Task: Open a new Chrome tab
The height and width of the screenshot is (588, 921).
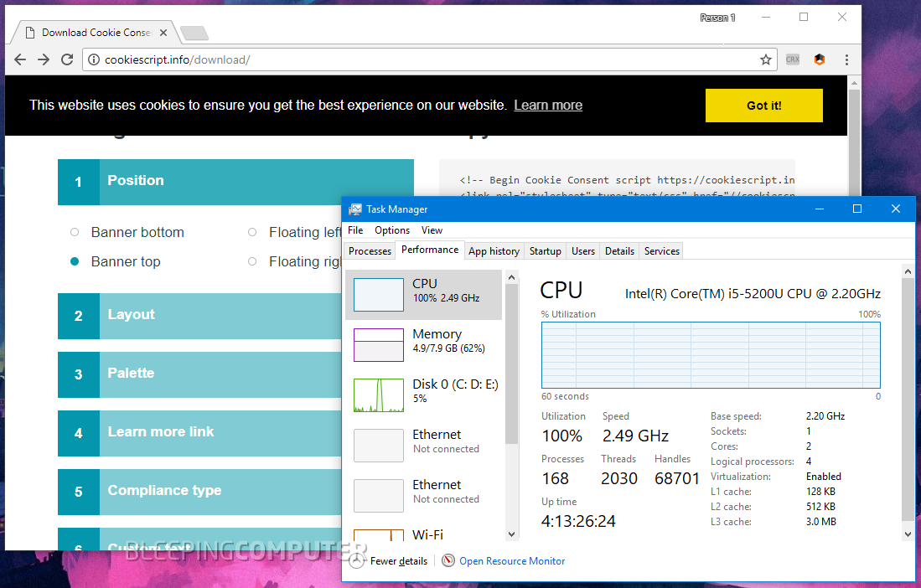Action: (194, 34)
